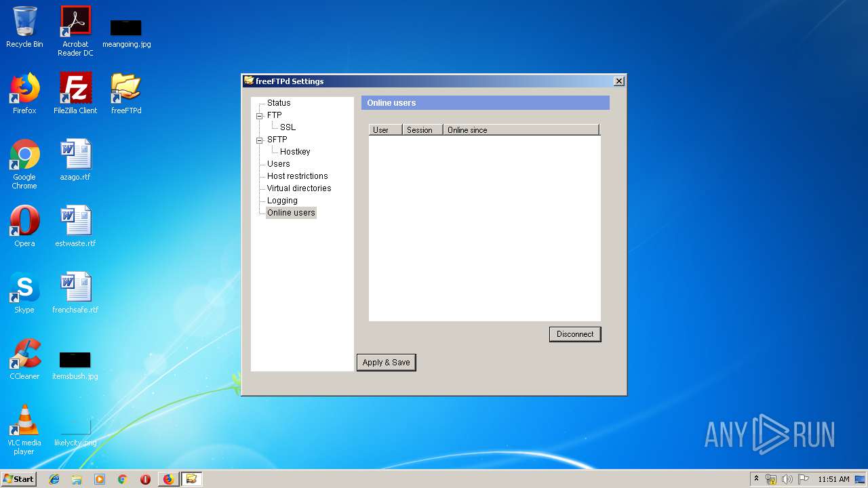Open the network tray icon

[x=771, y=479]
